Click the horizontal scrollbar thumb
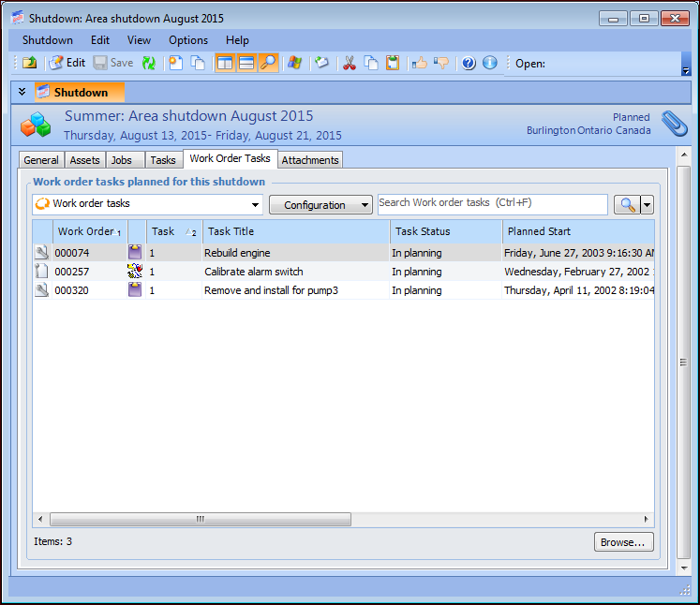This screenshot has width=700, height=605. click(x=200, y=519)
